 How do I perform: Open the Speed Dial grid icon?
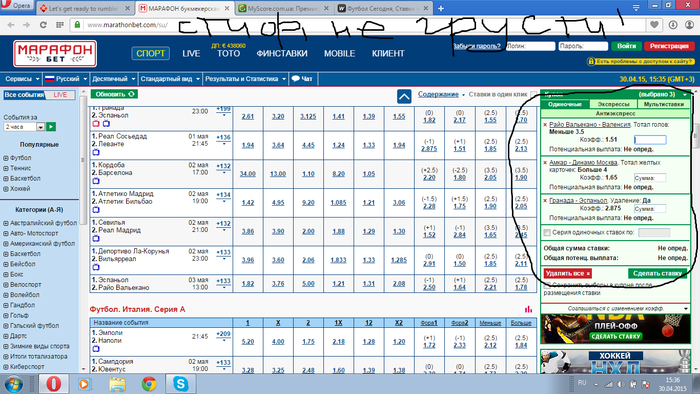coord(59,25)
